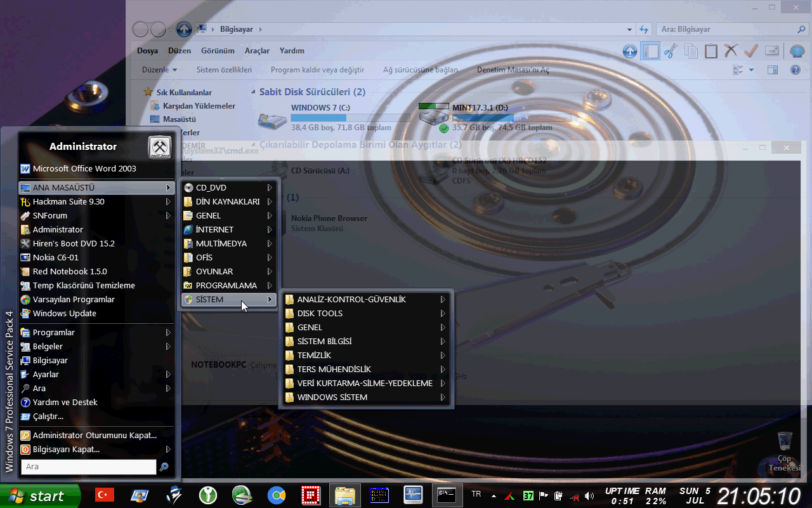Click Ağ sürücüsüne bağlan

420,70
